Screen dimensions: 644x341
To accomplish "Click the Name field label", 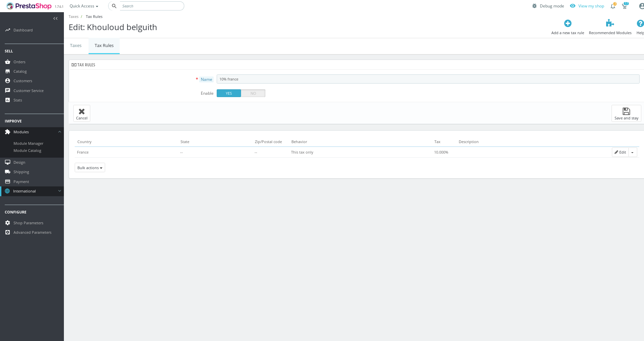I will (206, 79).
